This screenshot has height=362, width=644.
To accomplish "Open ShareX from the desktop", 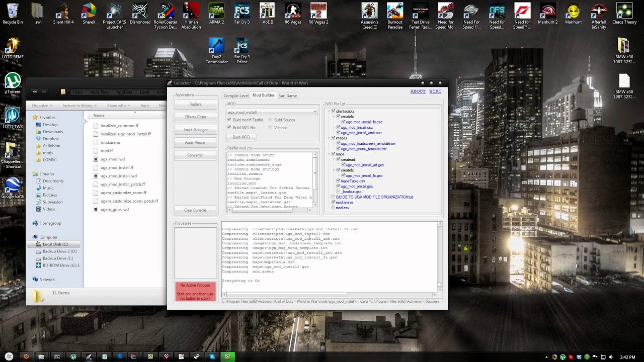I will tap(89, 14).
